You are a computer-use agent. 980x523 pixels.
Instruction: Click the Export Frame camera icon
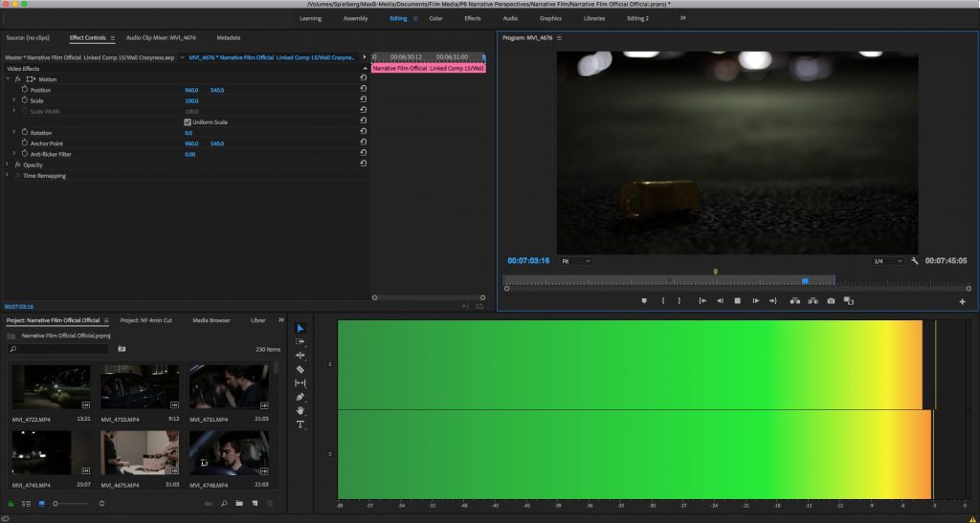coord(831,300)
